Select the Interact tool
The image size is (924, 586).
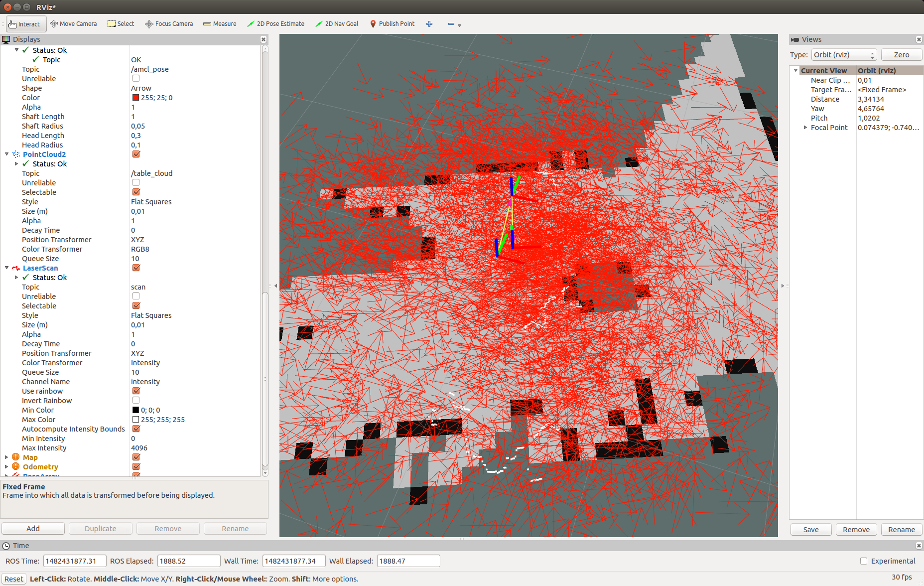pos(26,24)
